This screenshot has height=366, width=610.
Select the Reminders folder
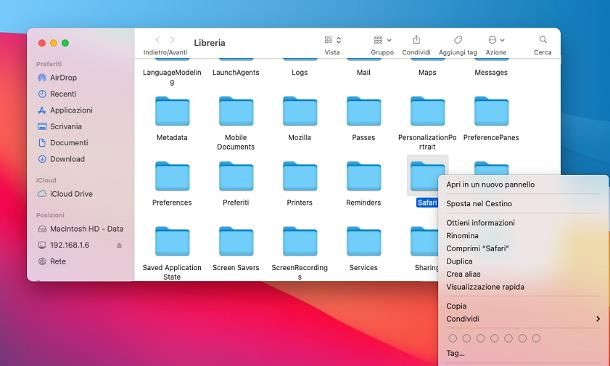(363, 176)
